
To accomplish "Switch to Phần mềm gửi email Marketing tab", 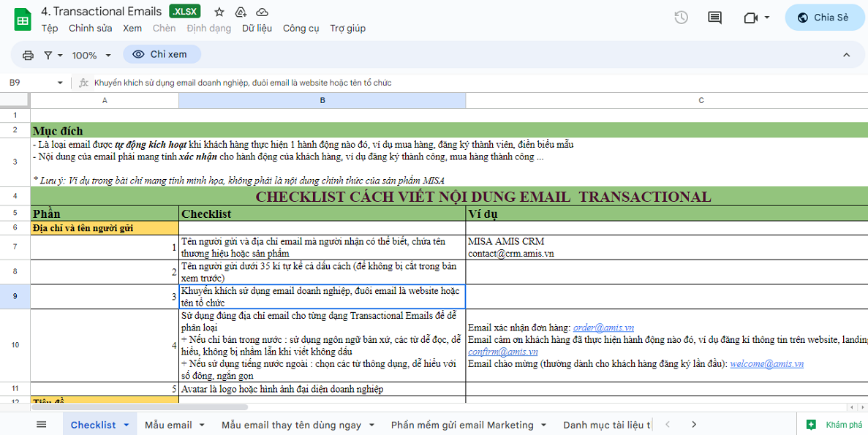I will pos(462,425).
